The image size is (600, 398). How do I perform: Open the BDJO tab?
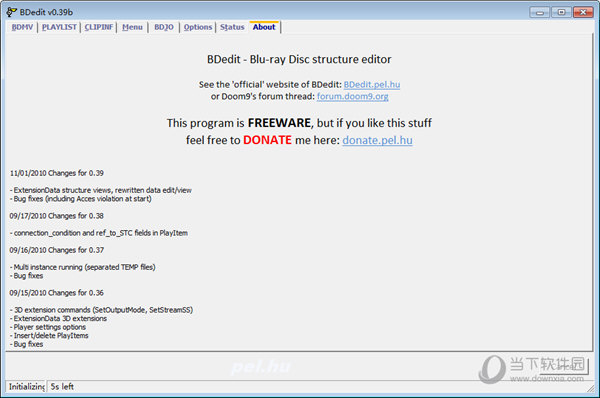pyautogui.click(x=164, y=27)
